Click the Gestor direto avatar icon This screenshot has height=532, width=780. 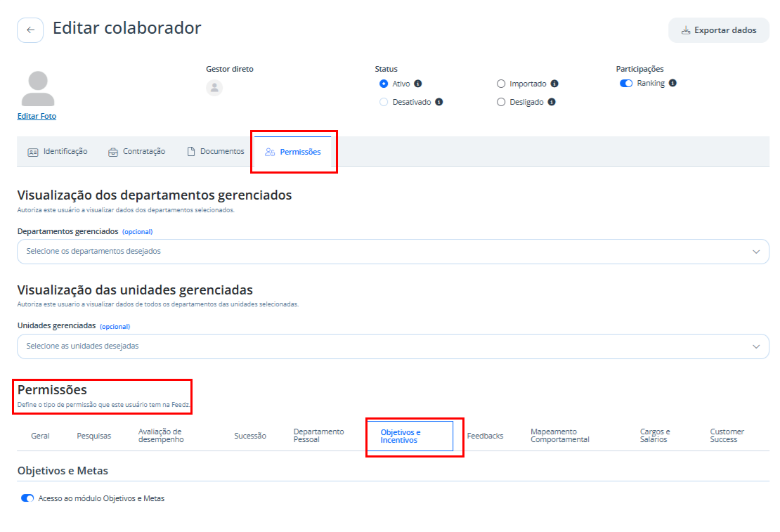pos(214,88)
